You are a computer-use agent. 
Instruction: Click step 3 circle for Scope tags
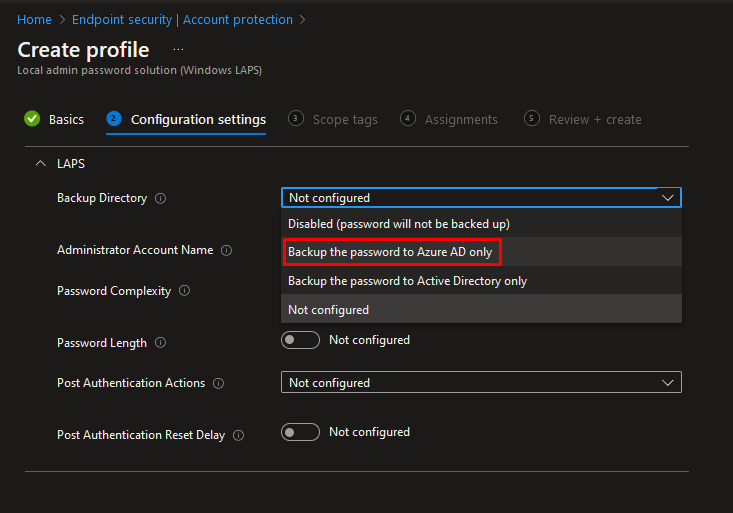(x=295, y=118)
